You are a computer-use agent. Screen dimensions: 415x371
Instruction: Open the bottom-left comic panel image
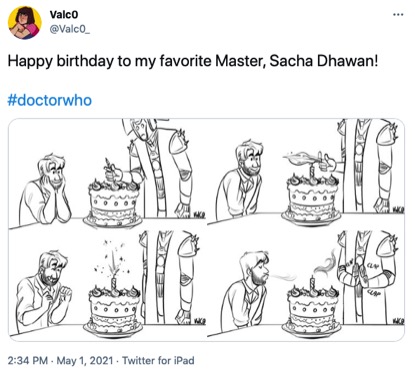107,285
